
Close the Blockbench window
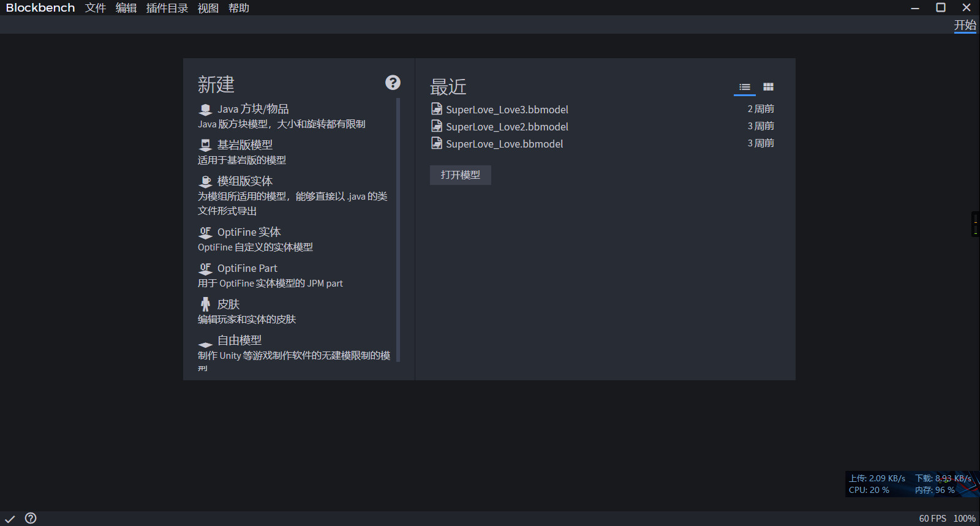tap(967, 8)
